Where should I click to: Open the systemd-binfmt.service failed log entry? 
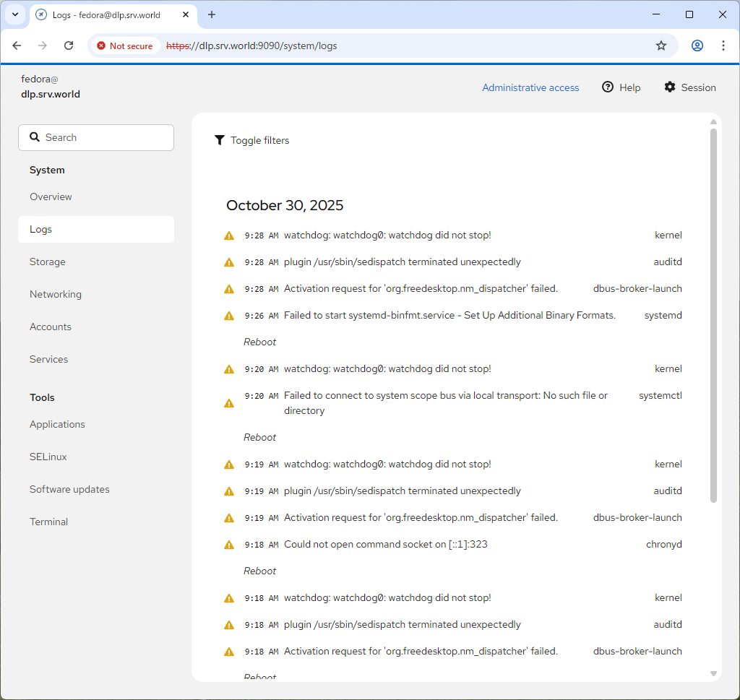tap(449, 316)
